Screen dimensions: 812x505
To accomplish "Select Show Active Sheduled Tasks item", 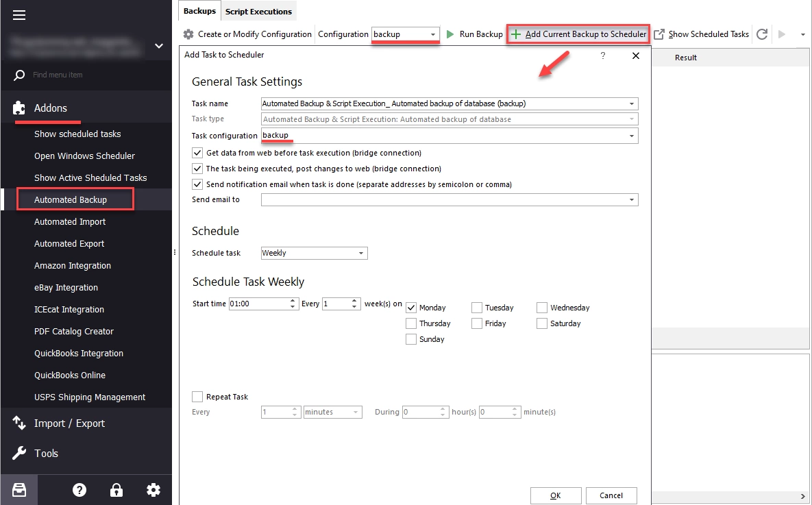I will click(90, 177).
